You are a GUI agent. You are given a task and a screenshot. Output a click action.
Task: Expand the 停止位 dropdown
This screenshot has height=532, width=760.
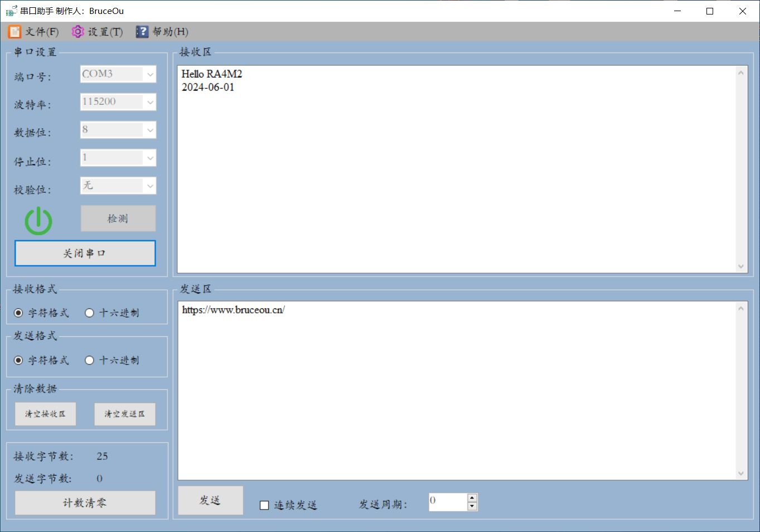[x=150, y=158]
